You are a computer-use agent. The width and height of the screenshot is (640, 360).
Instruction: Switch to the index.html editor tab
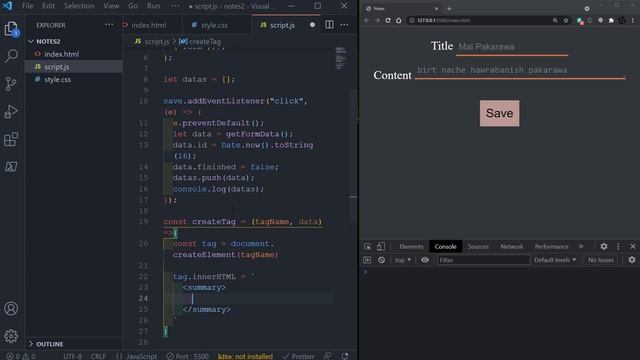tap(149, 25)
